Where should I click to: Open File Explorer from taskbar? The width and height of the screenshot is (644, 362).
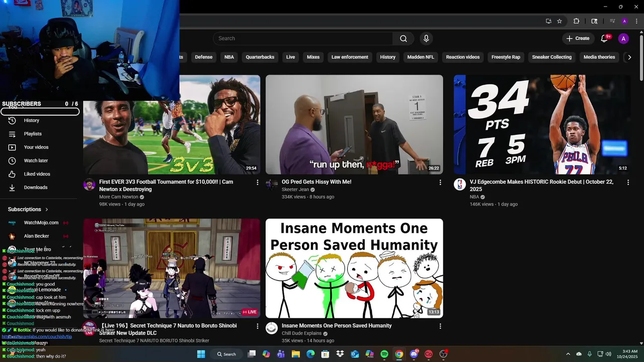[x=296, y=354]
